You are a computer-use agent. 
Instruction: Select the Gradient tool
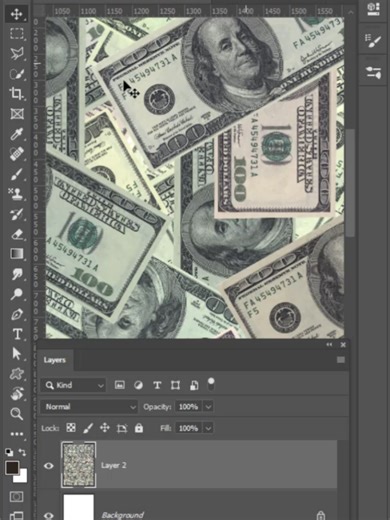16,254
